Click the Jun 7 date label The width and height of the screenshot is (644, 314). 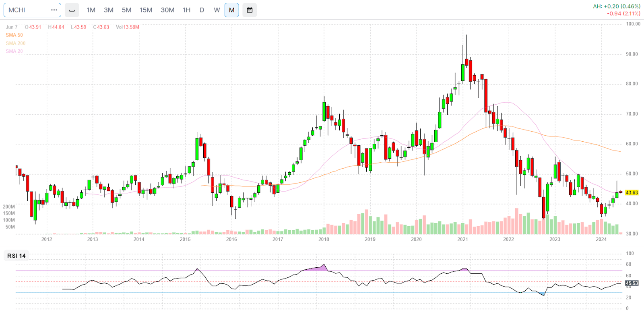(x=12, y=27)
